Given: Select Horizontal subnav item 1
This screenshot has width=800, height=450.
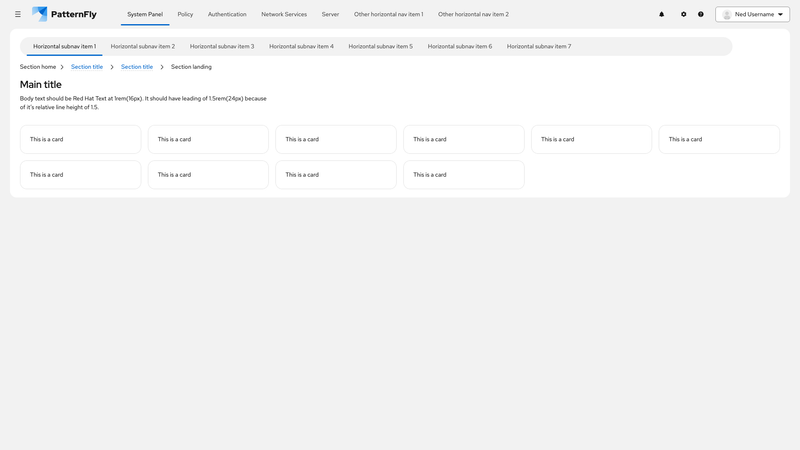Looking at the screenshot, I should [x=64, y=46].
